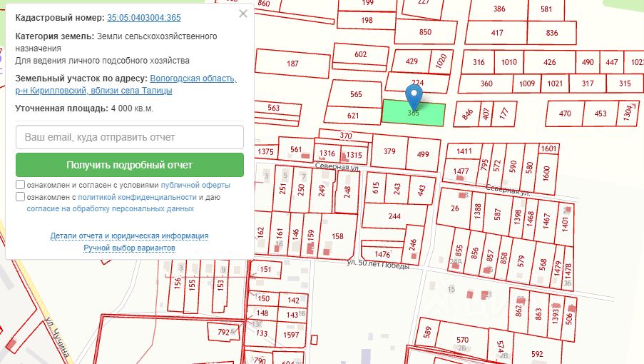Select parcel 499 on the map
644x364 pixels.
point(423,154)
